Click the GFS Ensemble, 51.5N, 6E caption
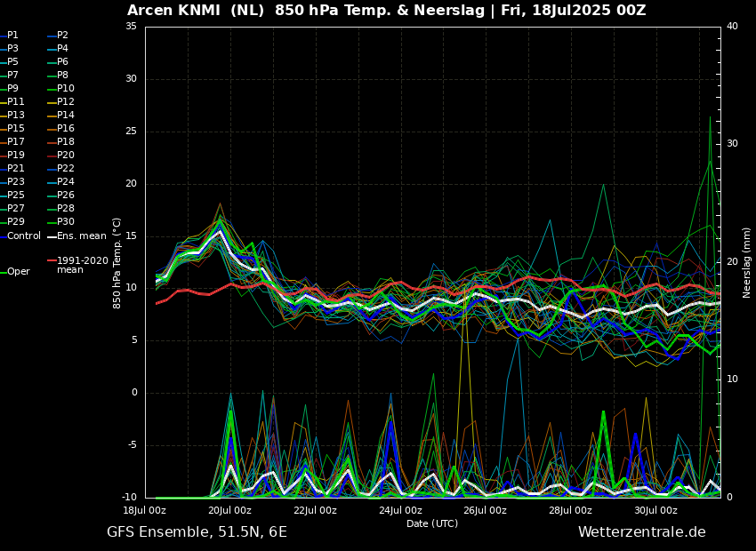 pyautogui.click(x=197, y=532)
